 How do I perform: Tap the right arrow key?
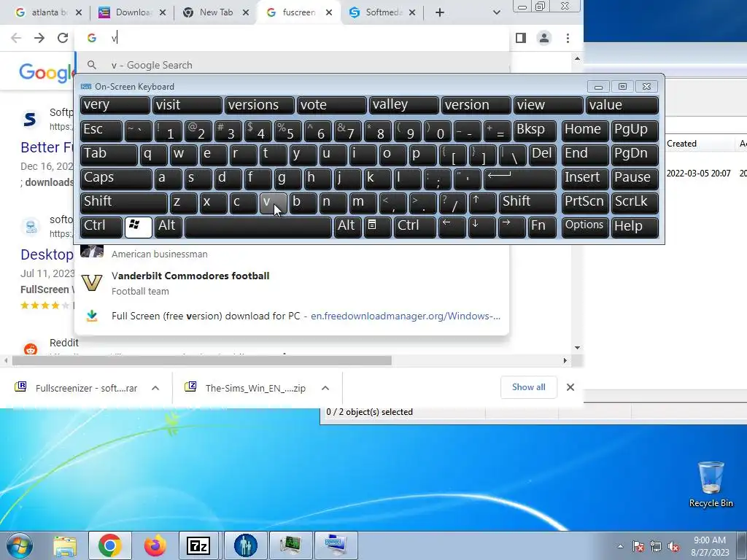pyautogui.click(x=511, y=226)
